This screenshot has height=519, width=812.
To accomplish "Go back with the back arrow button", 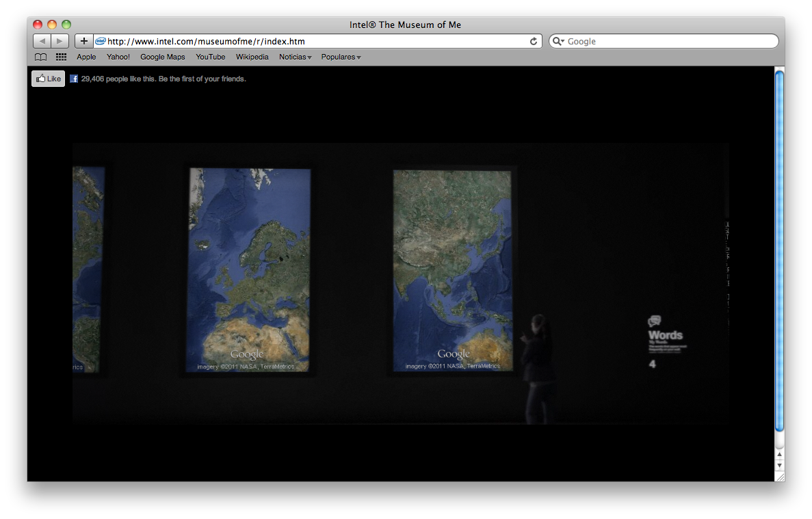I will pyautogui.click(x=42, y=41).
